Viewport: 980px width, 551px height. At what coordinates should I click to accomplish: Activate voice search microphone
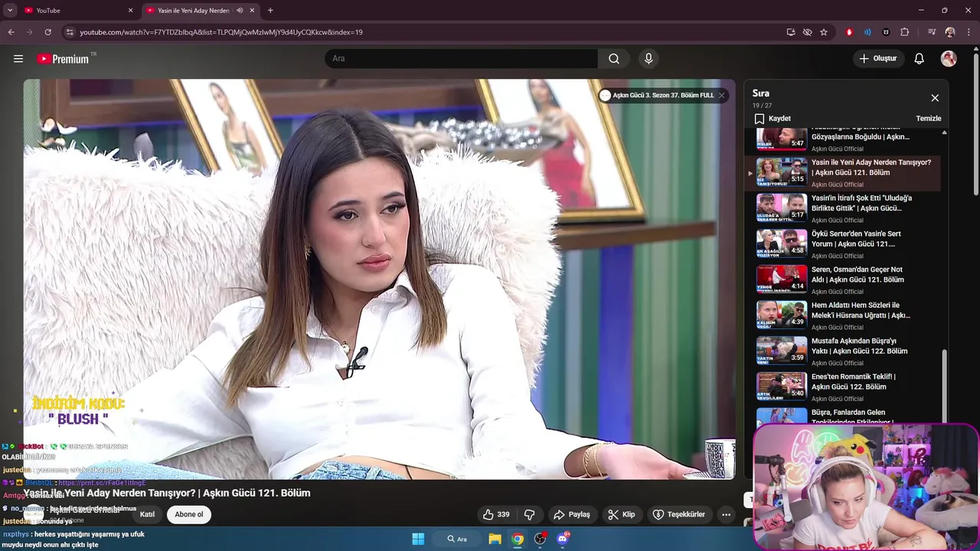(648, 59)
